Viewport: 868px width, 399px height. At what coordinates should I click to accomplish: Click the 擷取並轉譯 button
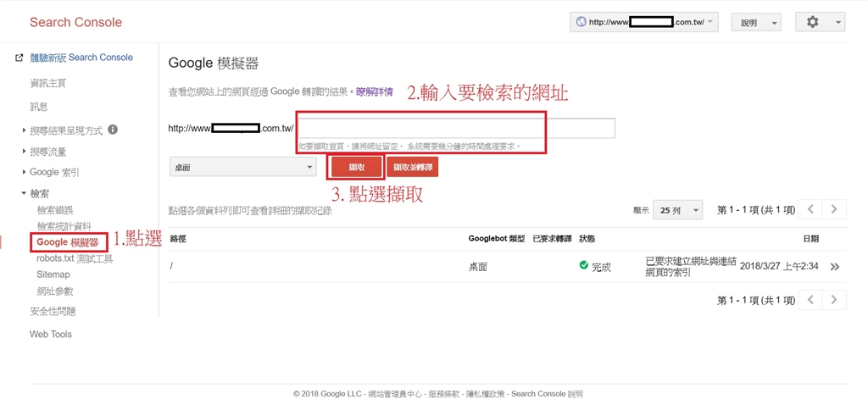coord(413,167)
